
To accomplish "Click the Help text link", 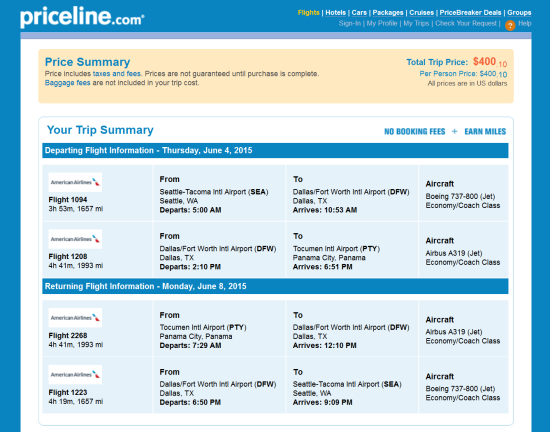I will [525, 23].
